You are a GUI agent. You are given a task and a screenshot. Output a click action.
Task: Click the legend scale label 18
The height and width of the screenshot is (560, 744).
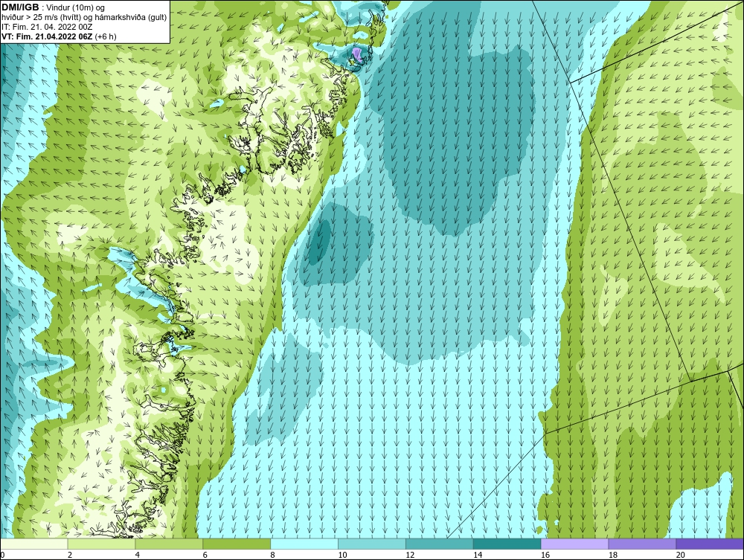point(612,555)
